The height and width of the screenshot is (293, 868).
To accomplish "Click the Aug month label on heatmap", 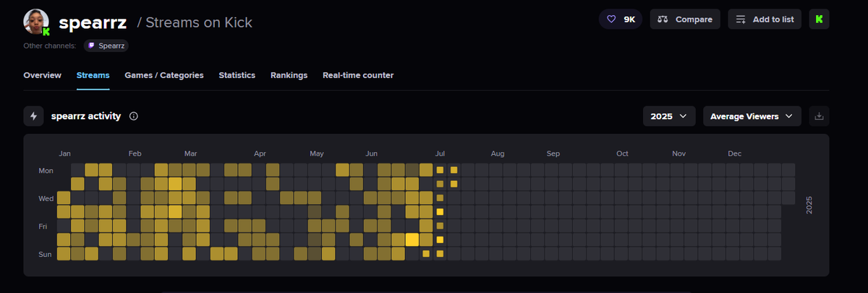I will point(498,153).
